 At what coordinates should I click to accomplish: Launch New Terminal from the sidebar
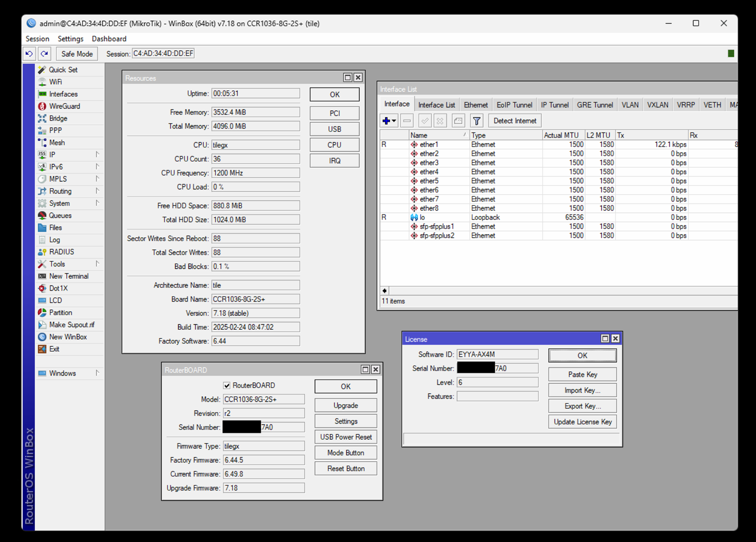pyautogui.click(x=69, y=276)
